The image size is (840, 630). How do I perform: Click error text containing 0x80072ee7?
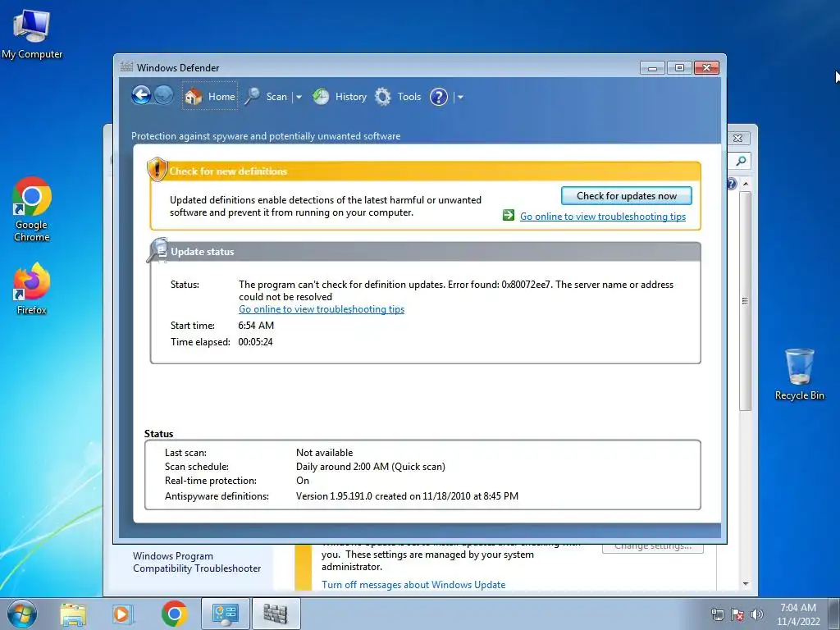[x=456, y=290]
